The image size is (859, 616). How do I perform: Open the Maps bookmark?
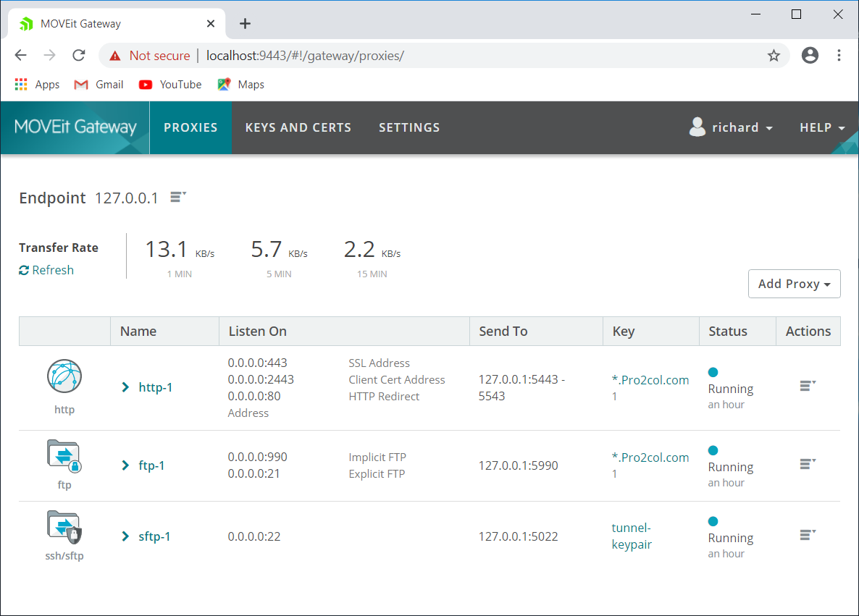point(240,84)
